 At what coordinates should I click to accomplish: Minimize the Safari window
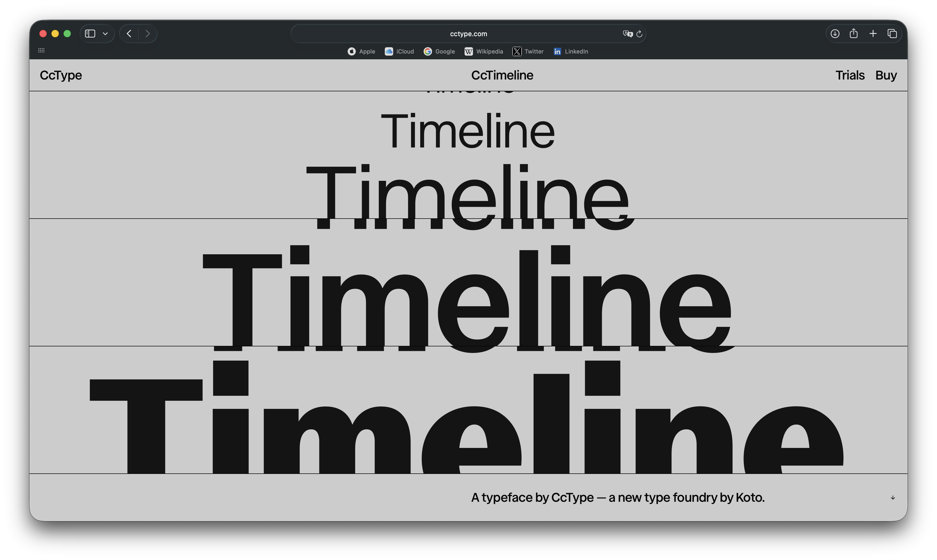(55, 34)
